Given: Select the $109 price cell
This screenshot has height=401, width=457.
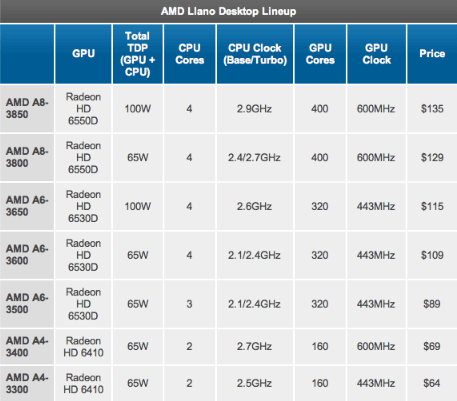Looking at the screenshot, I should 432,255.
